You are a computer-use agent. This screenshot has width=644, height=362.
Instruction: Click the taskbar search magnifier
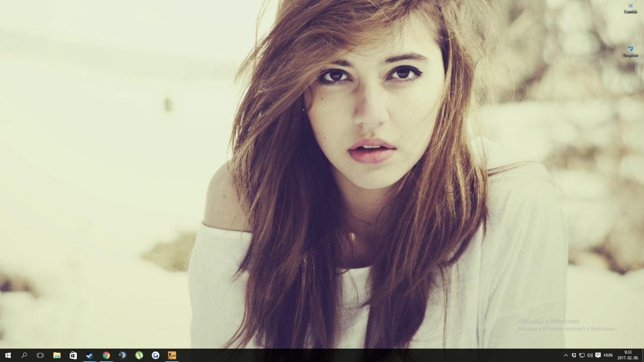[24, 355]
